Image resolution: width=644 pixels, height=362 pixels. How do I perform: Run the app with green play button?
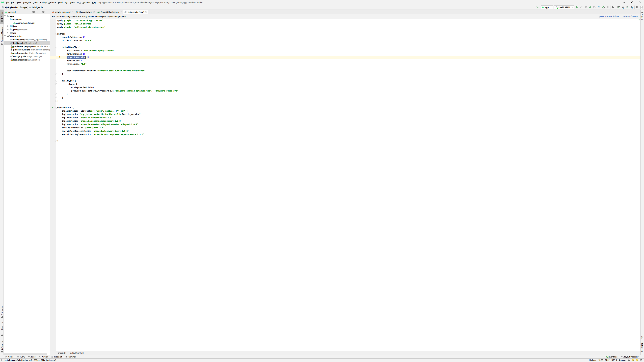click(577, 7)
